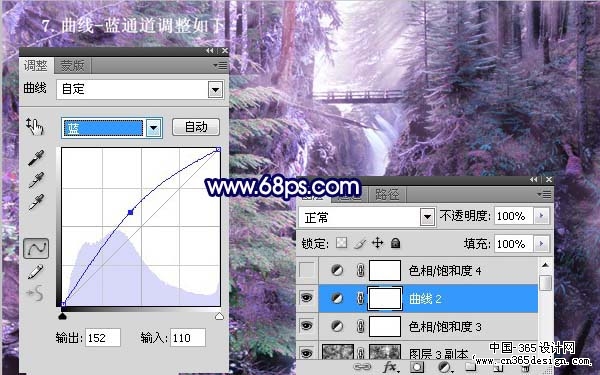Click the white point slider triangle
The height and width of the screenshot is (375, 600).
tap(219, 316)
